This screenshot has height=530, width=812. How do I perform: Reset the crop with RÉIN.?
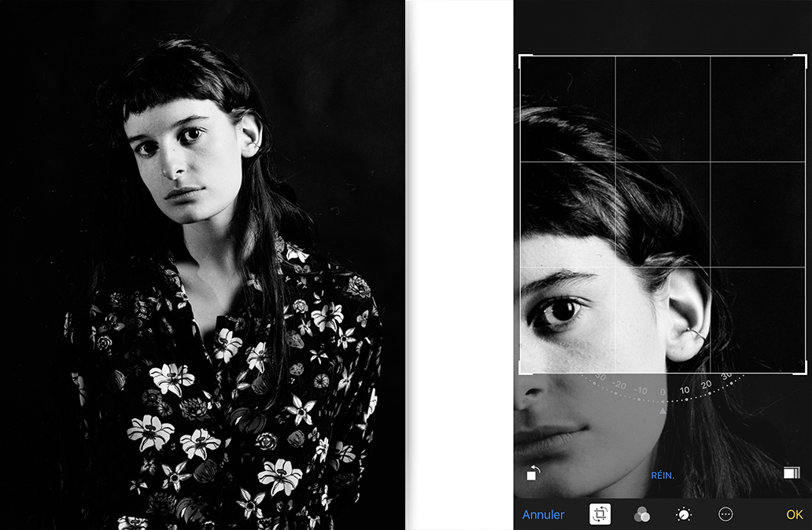click(663, 475)
